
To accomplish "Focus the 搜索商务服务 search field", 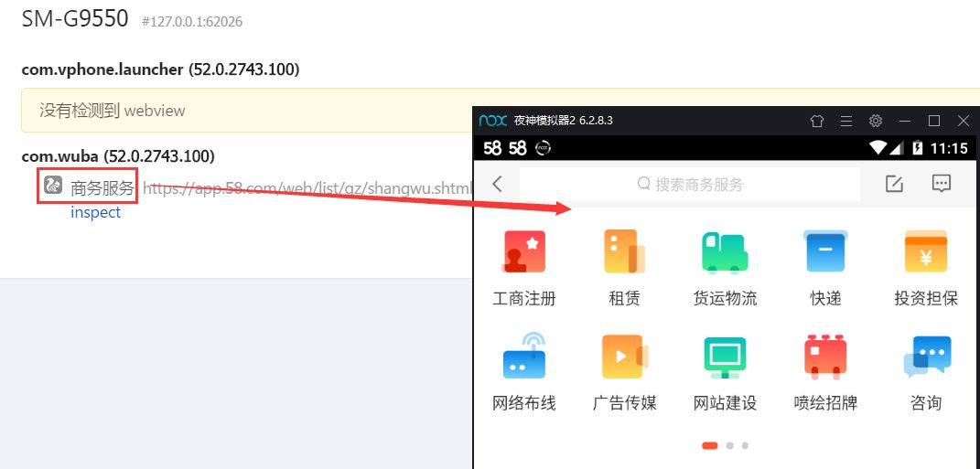I will [x=690, y=185].
